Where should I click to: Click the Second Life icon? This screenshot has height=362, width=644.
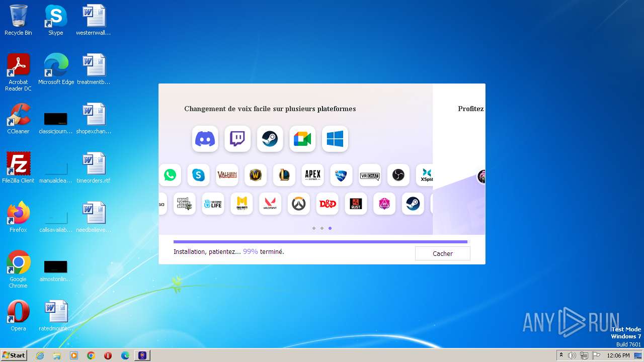coord(213,204)
